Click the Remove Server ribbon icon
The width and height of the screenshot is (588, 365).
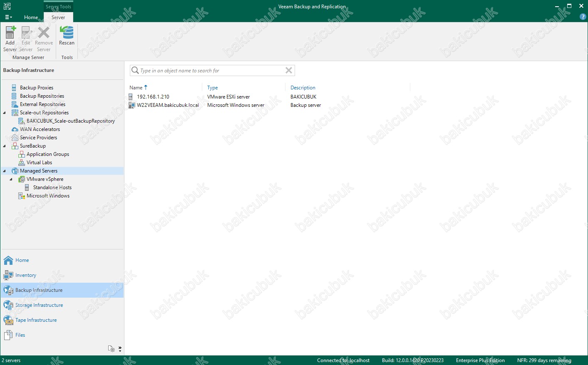[44, 32]
